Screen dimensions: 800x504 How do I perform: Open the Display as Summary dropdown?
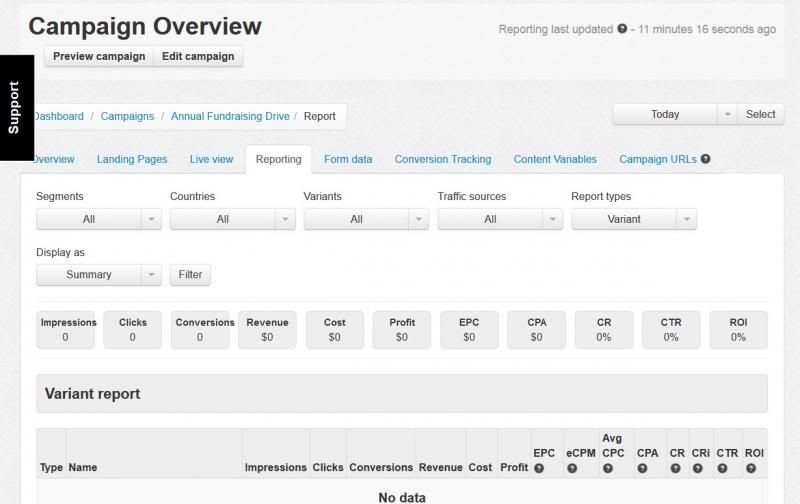(98, 274)
